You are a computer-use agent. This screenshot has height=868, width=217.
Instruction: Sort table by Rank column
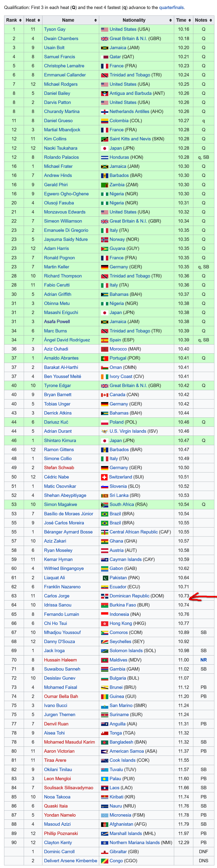(x=14, y=20)
